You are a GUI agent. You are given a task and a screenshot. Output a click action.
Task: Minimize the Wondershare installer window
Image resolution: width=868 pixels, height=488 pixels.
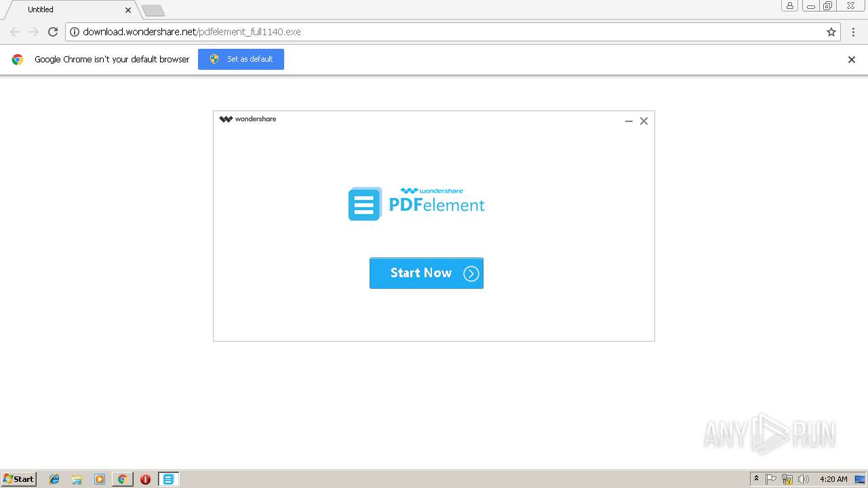[x=629, y=121]
